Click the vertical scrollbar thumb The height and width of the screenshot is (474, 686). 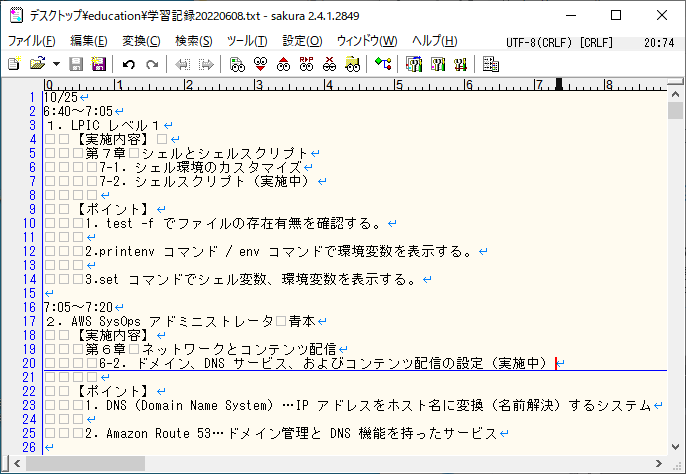coord(676,110)
